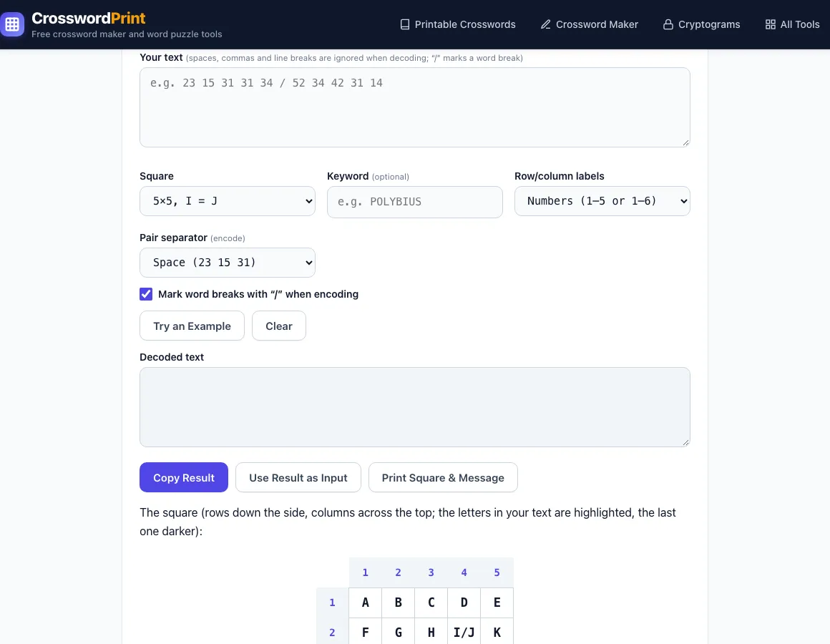The width and height of the screenshot is (830, 644).
Task: Toggle the Mark word breaks checkbox
Action: click(x=146, y=294)
